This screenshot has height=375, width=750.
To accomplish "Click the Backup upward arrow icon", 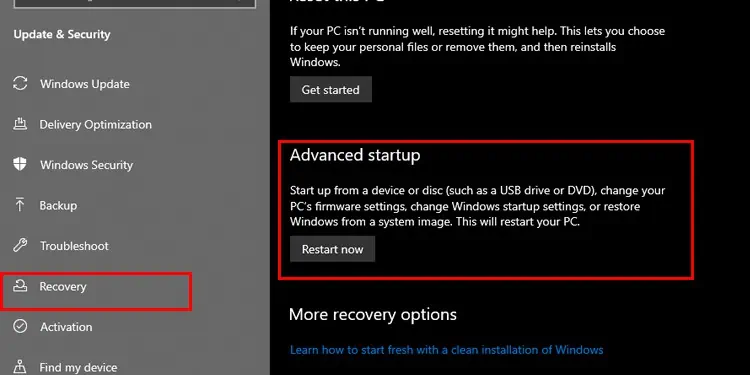I will pos(20,205).
